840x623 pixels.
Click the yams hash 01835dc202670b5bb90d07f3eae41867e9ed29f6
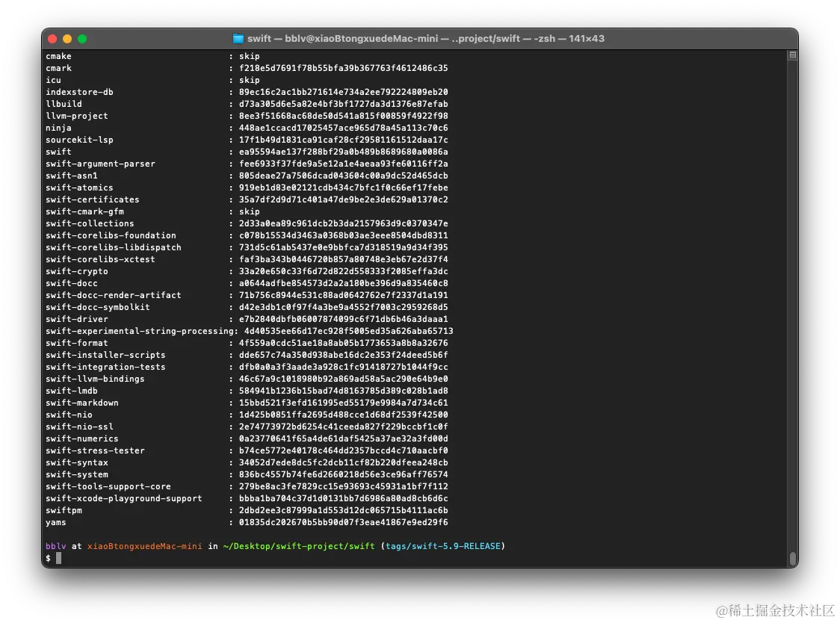[x=343, y=523]
